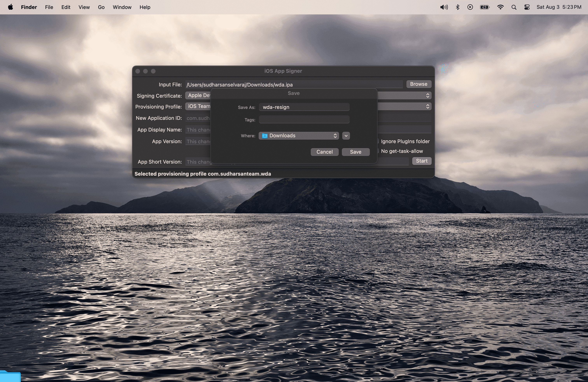Viewport: 588px width, 382px height.
Task: Open the Provisioning Profile dropdown arrows
Action: click(427, 107)
